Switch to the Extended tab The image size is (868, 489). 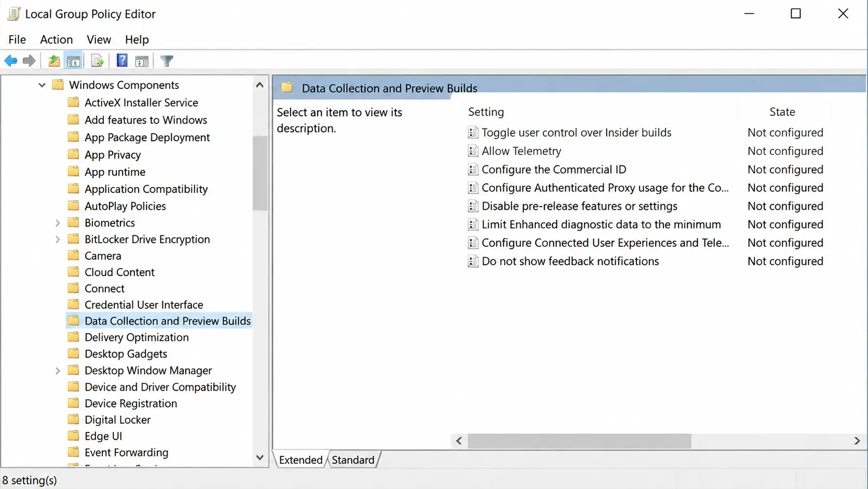click(301, 460)
